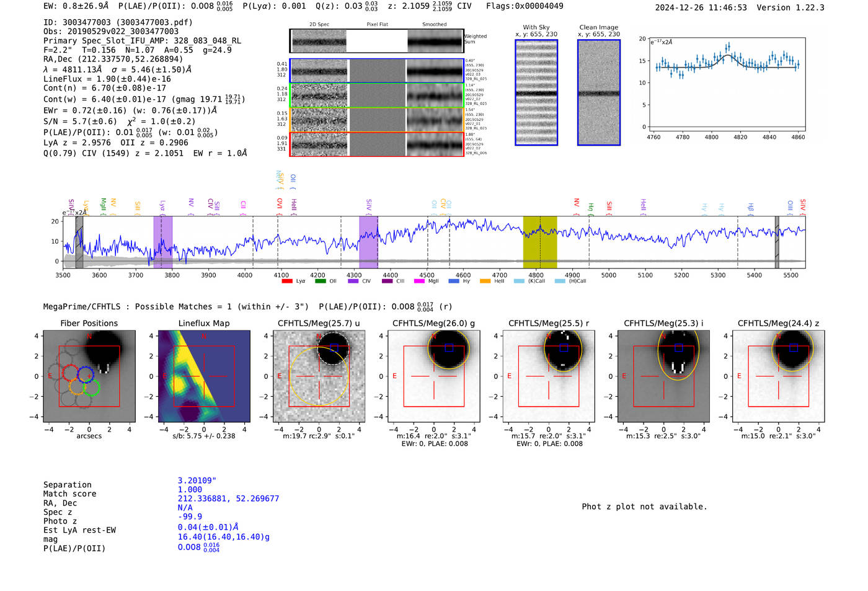Click the green OII legend swatch

[x=321, y=281]
